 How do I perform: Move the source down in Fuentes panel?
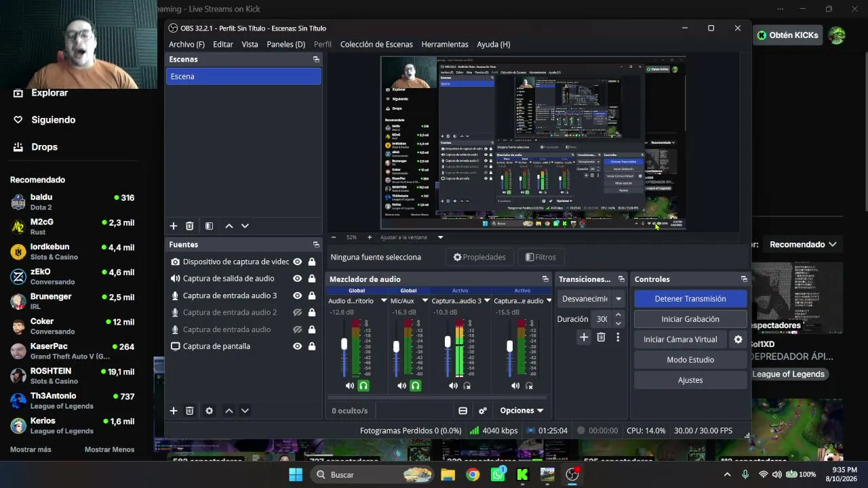click(x=245, y=411)
